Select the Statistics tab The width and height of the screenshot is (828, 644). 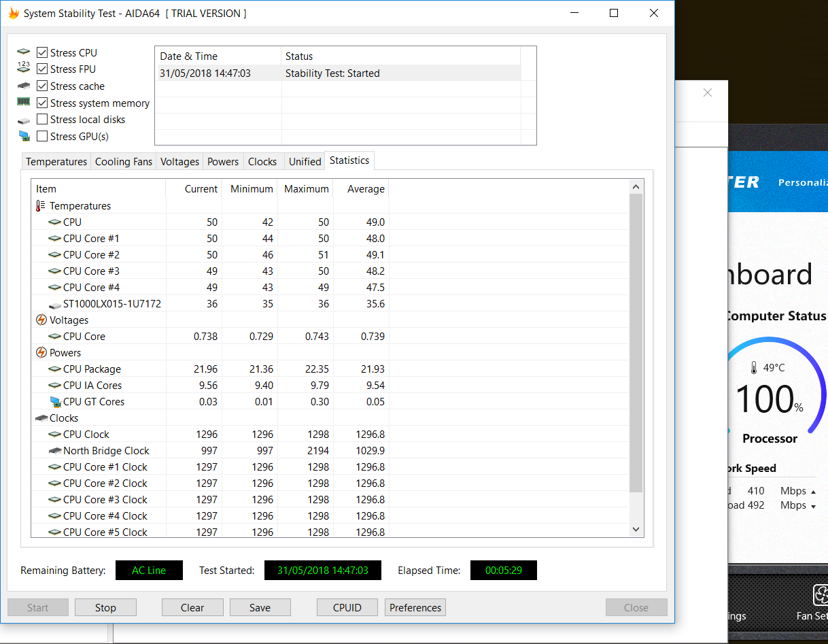point(349,160)
